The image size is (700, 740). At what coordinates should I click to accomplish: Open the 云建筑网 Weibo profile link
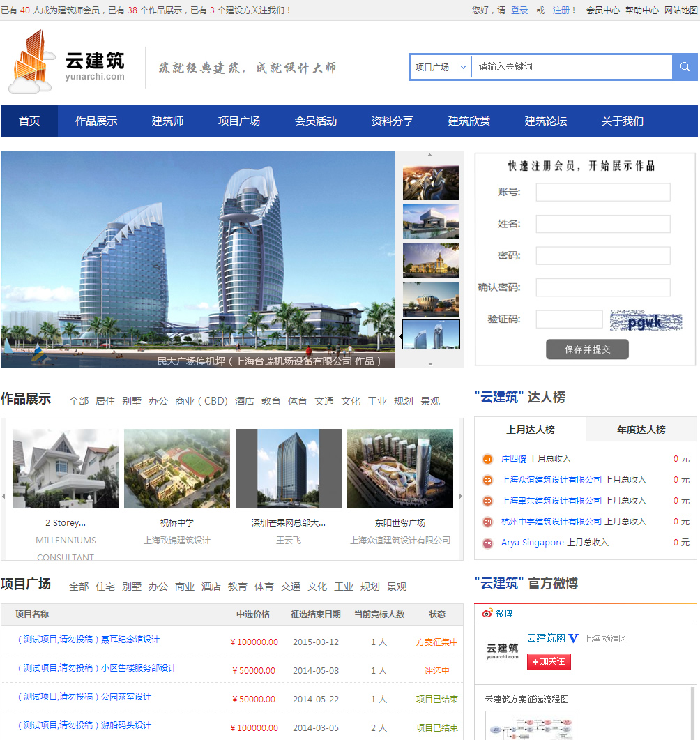546,639
